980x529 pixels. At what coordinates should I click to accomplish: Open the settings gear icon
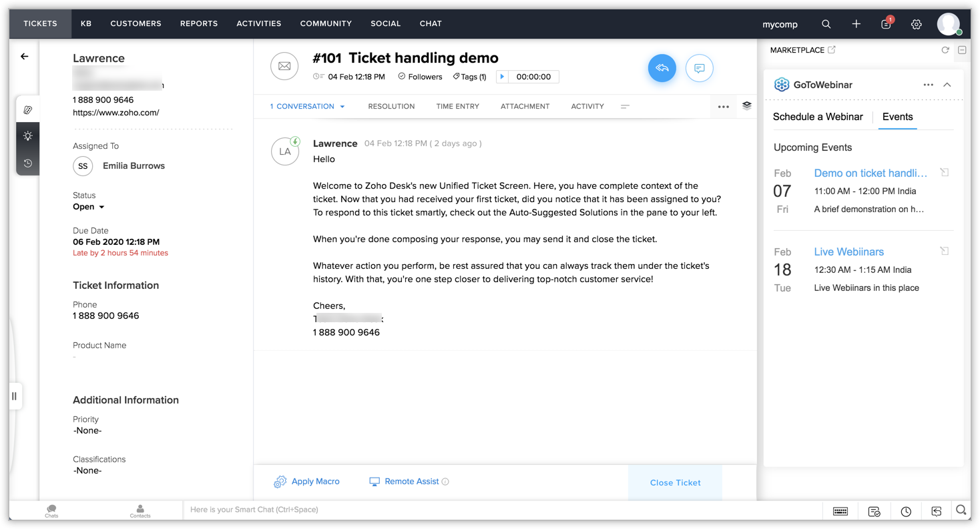pyautogui.click(x=917, y=24)
